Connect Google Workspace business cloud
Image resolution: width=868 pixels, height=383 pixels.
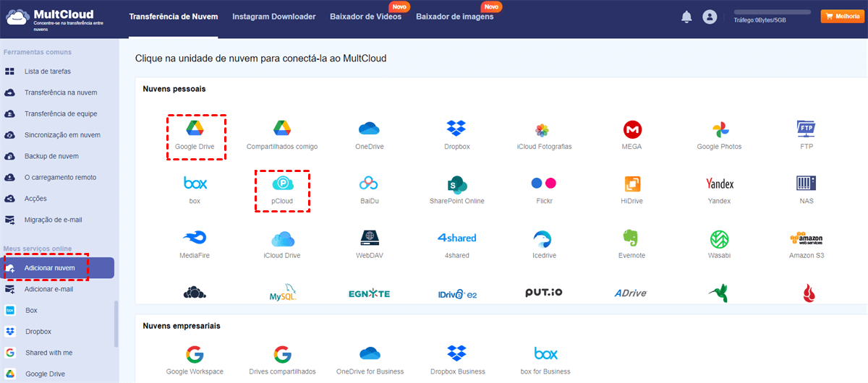[x=195, y=359]
